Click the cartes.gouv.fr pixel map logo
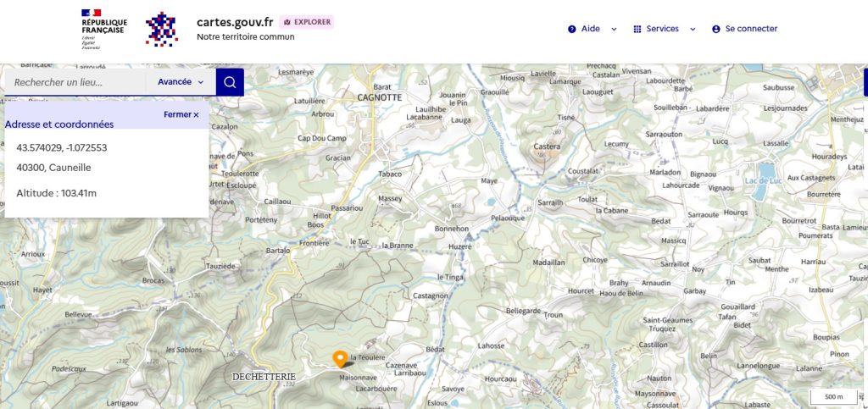Screen dimensions: 868x409 pos(162,29)
